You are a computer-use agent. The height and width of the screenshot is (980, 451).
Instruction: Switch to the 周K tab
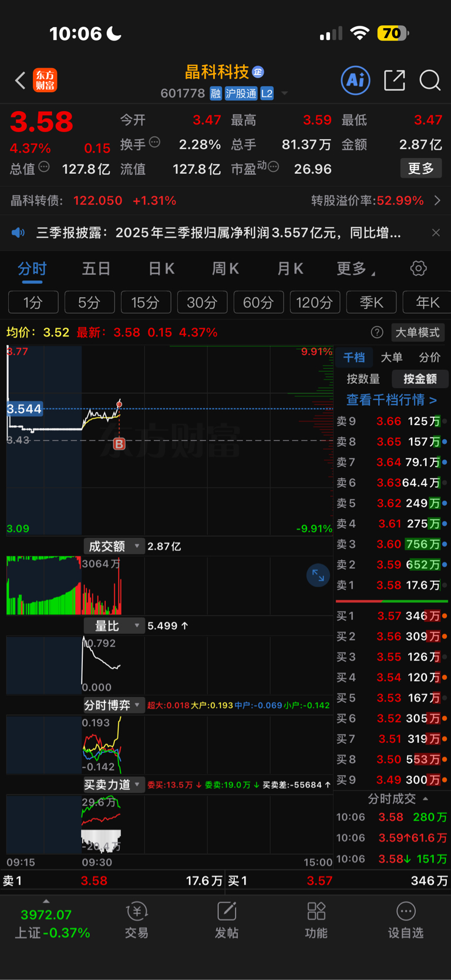coord(225,269)
